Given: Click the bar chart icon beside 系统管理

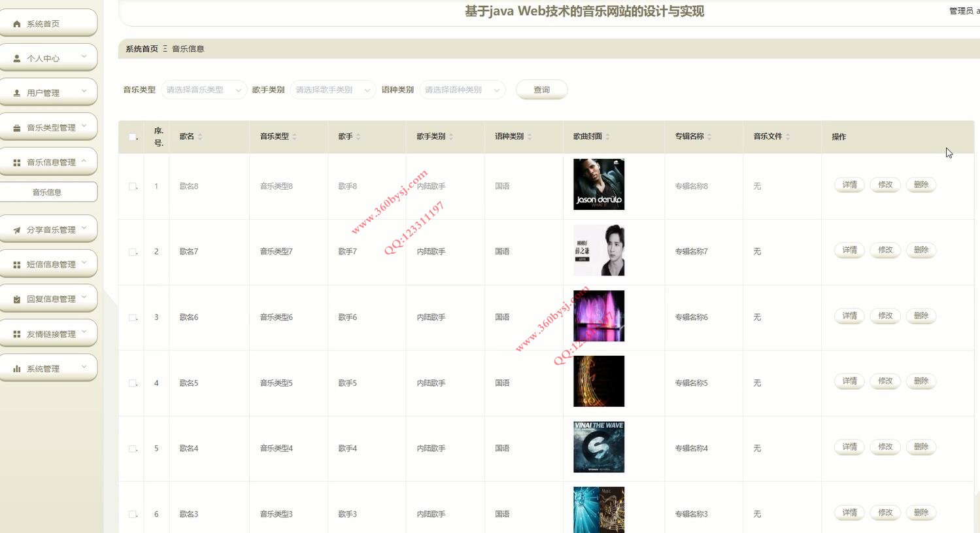Looking at the screenshot, I should click(17, 369).
